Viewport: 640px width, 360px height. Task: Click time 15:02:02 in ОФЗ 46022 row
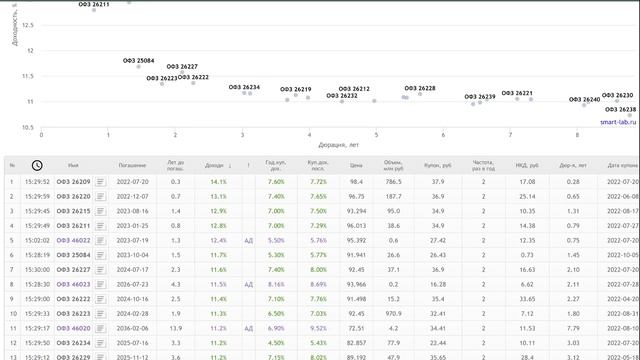(x=37, y=240)
